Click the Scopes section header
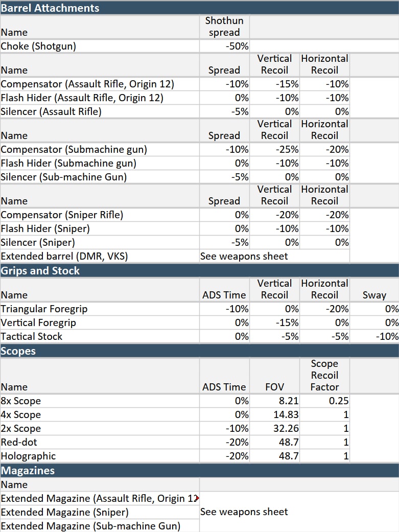Image resolution: width=399 pixels, height=532 pixels. click(x=18, y=351)
